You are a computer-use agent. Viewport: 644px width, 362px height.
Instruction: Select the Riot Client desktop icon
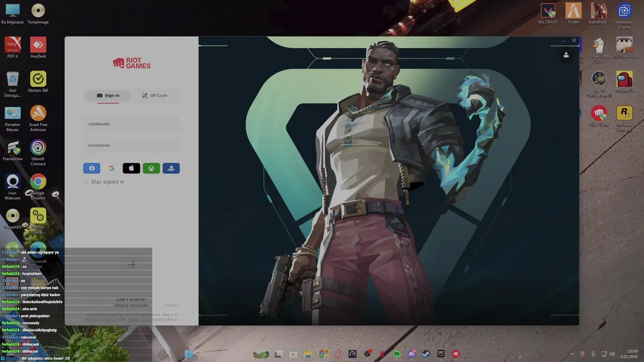pos(599,116)
